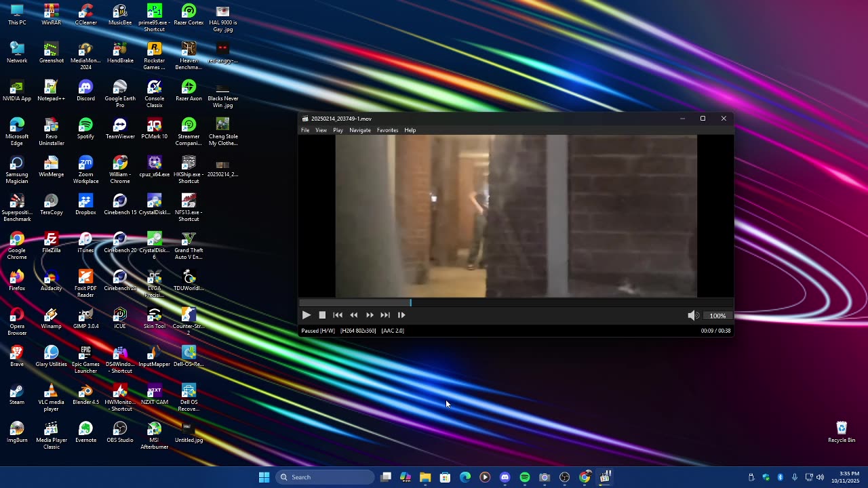Select the Untitled.jpg desktop file

189,432
